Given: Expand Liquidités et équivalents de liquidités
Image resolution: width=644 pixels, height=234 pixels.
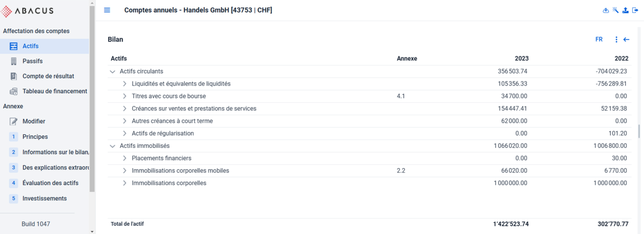Looking at the screenshot, I should point(125,84).
